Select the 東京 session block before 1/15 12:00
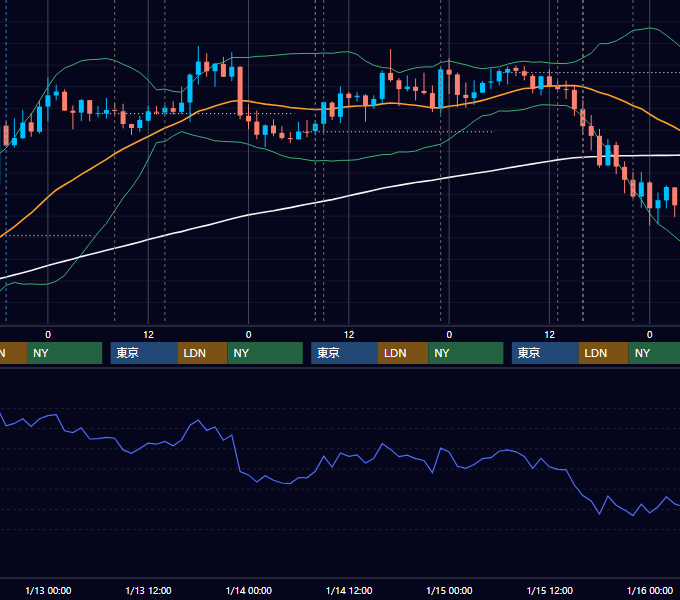The width and height of the screenshot is (680, 600). coord(545,353)
